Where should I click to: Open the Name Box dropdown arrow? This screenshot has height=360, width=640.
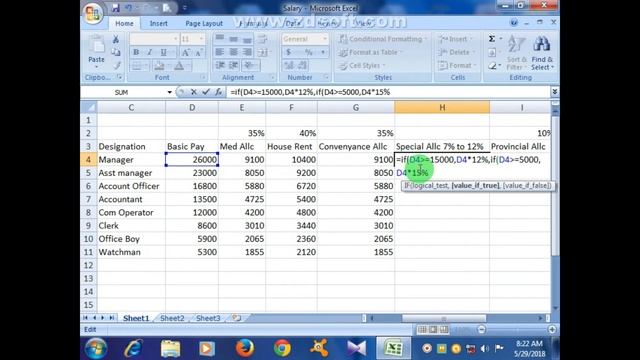pyautogui.click(x=169, y=92)
